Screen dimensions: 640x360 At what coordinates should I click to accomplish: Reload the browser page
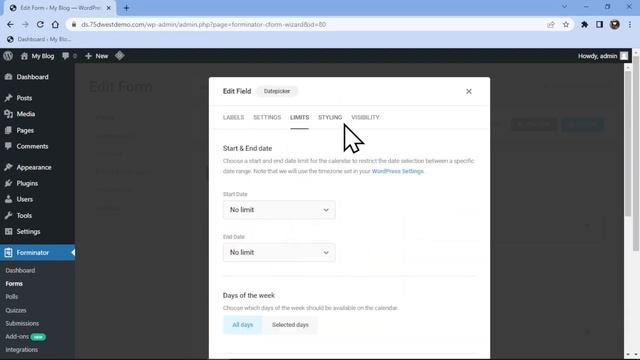(40, 24)
